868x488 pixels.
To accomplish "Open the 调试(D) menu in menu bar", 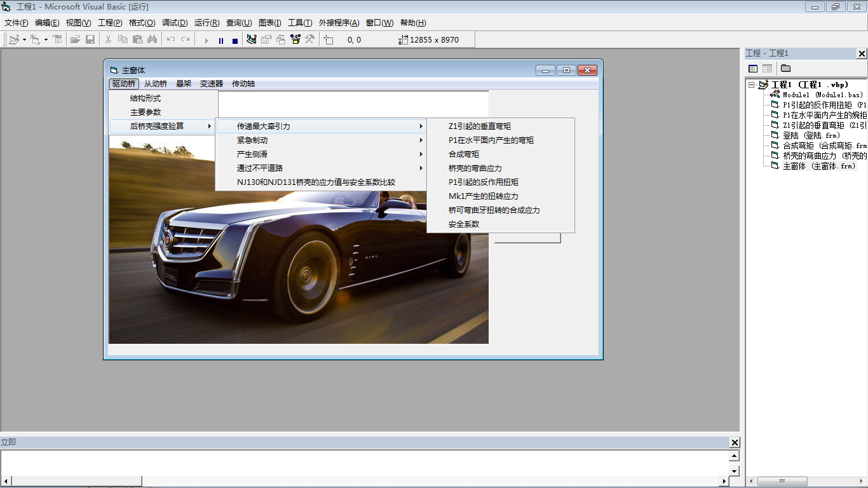I will coord(175,23).
